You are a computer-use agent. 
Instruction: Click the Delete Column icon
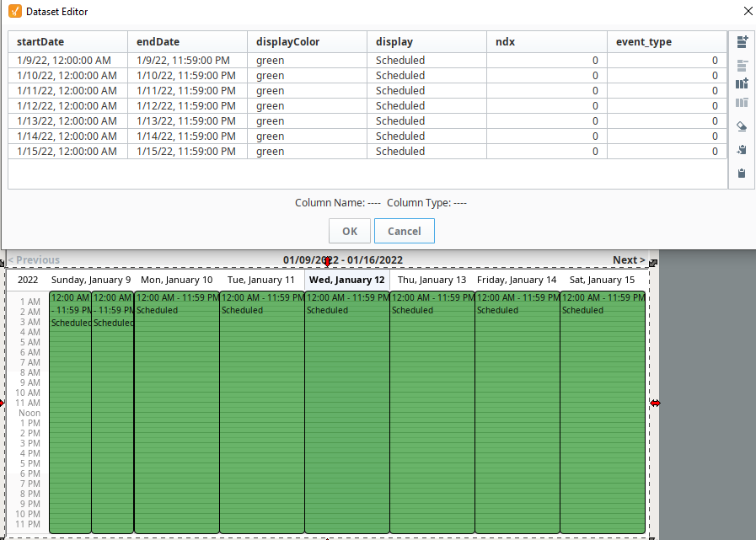point(742,103)
